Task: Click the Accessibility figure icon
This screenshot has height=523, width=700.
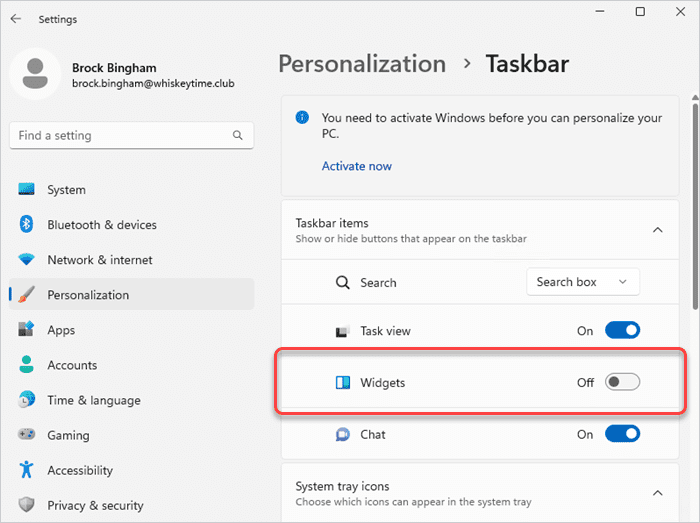Action: (26, 469)
